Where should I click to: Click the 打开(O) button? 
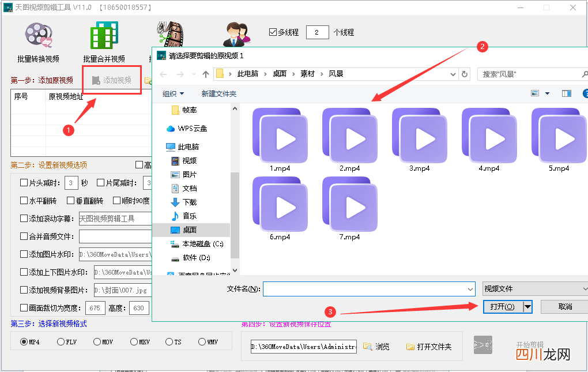(503, 307)
